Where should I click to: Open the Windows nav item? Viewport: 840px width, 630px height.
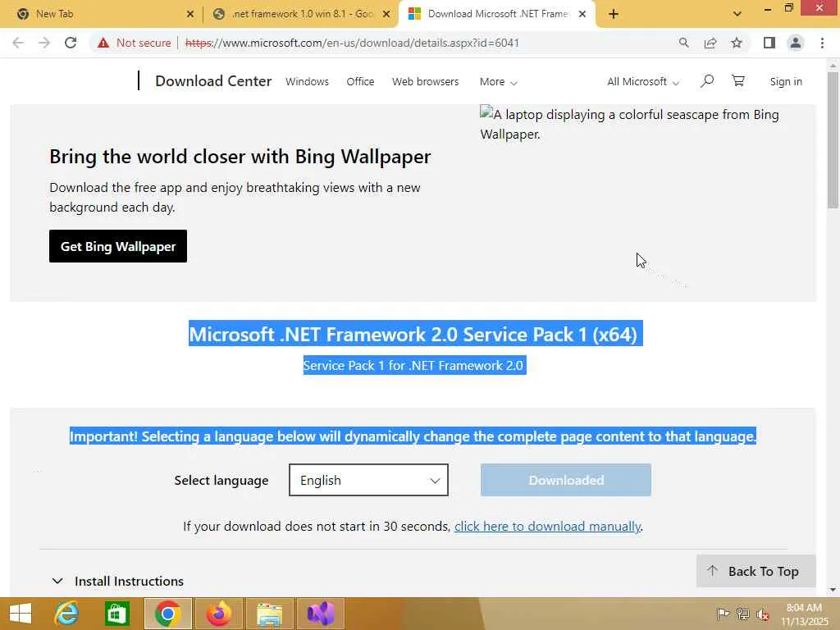(307, 81)
